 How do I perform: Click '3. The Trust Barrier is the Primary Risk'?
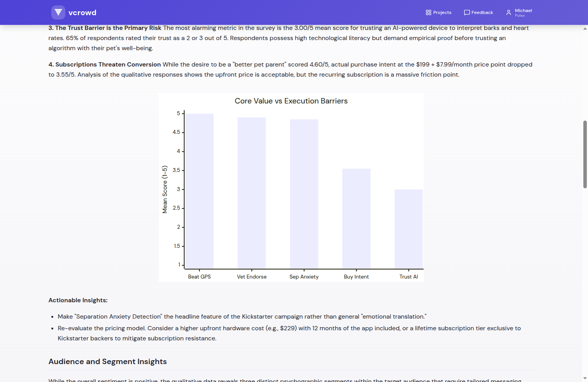click(x=105, y=28)
